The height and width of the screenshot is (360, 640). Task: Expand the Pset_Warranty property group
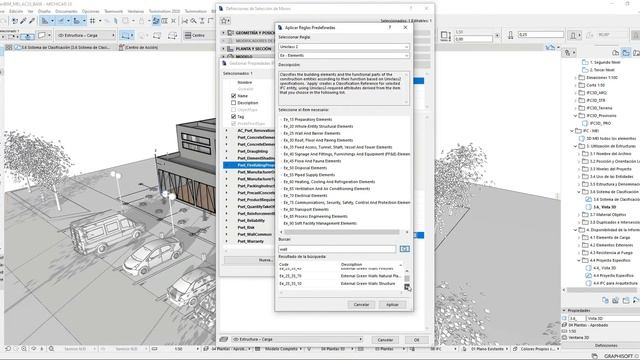227,241
